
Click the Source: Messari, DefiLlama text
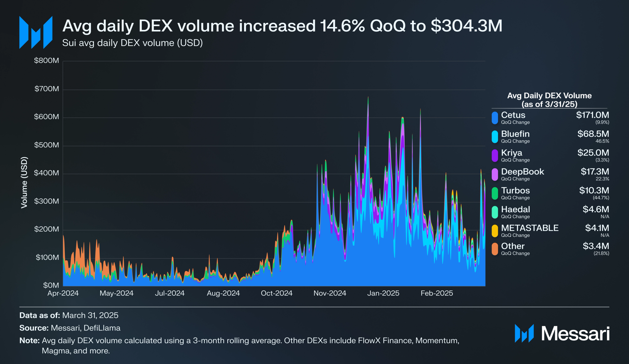click(x=70, y=328)
